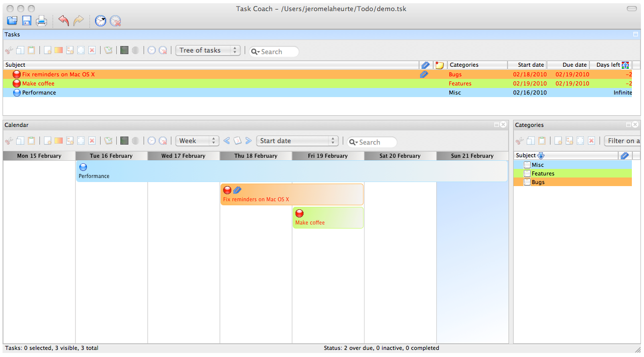The width and height of the screenshot is (644, 357).
Task: Cut using scissors icon in Tasks toolbar
Action: pos(9,51)
